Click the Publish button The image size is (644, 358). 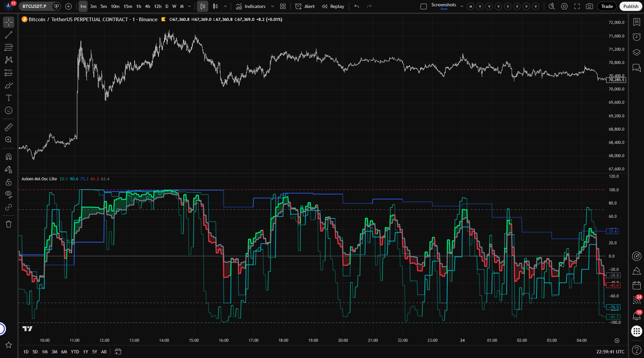(630, 6)
